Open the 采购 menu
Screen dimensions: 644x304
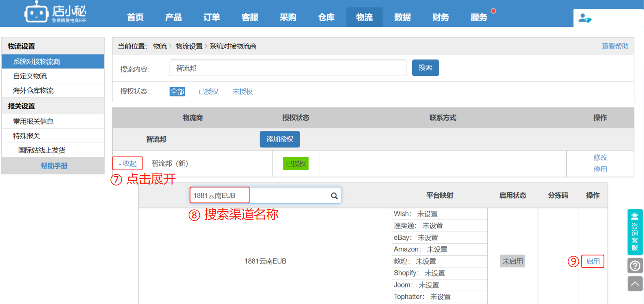coord(288,17)
